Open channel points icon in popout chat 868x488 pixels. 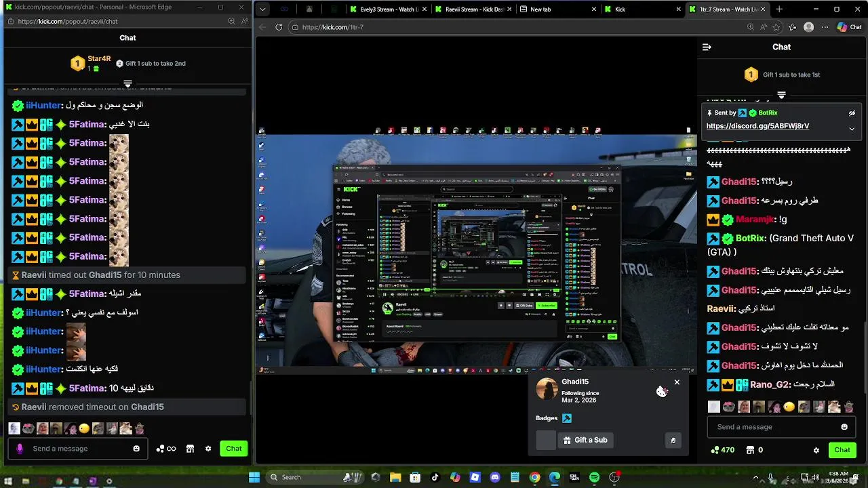[166, 449]
